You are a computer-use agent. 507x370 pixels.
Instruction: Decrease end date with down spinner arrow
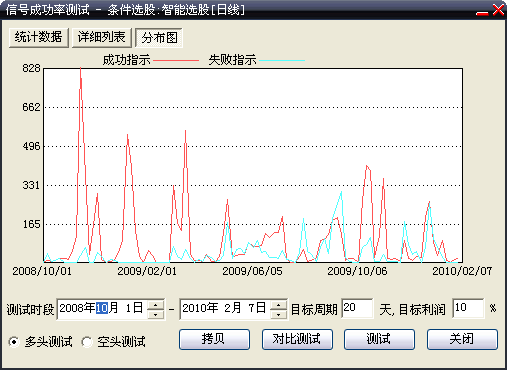(x=278, y=314)
